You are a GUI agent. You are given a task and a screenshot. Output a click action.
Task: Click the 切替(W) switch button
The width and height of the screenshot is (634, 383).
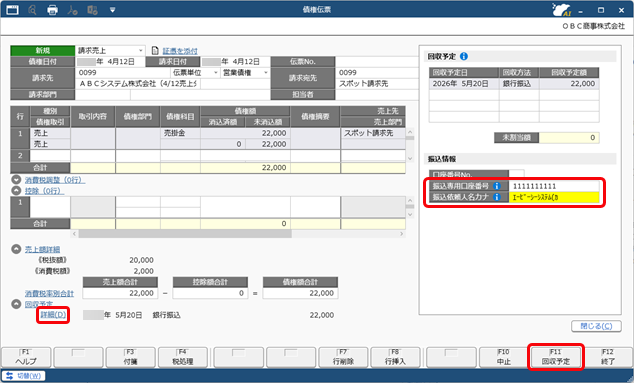click(24, 376)
